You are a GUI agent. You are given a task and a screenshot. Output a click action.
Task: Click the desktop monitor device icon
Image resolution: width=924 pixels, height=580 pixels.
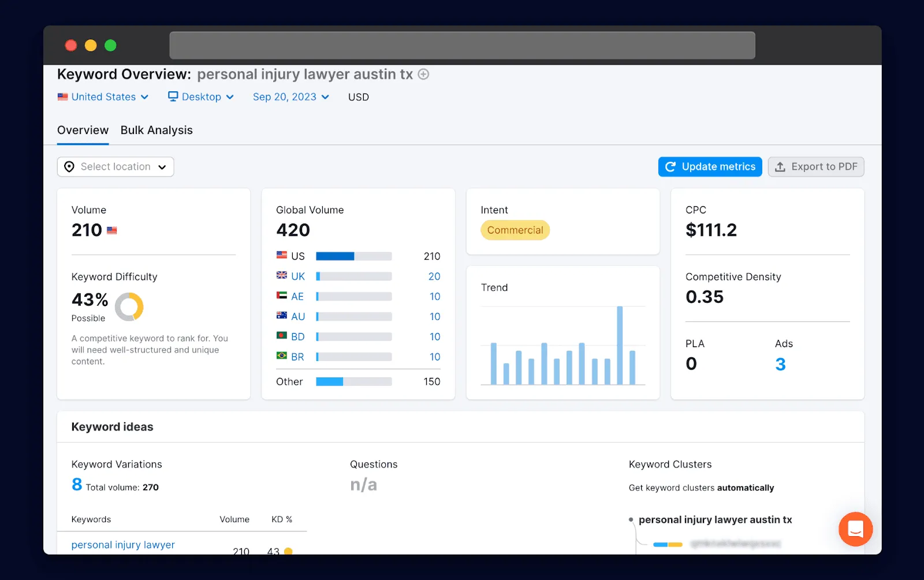[x=172, y=96]
